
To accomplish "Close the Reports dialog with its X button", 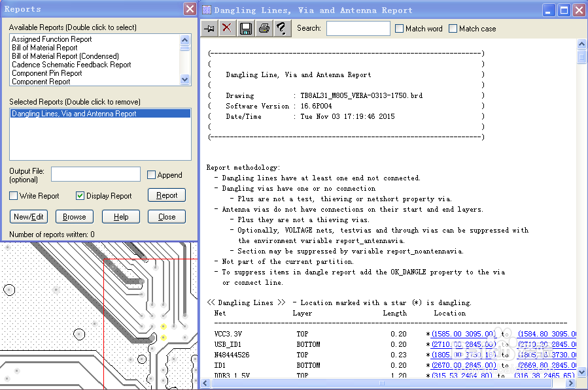I will 190,8.
